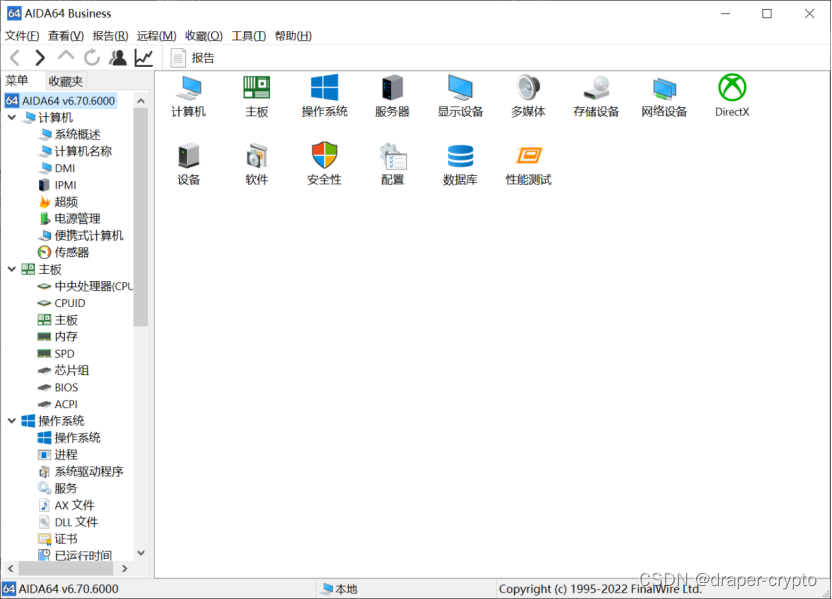
Task: Collapse the 主板 tree node
Action: point(12,269)
